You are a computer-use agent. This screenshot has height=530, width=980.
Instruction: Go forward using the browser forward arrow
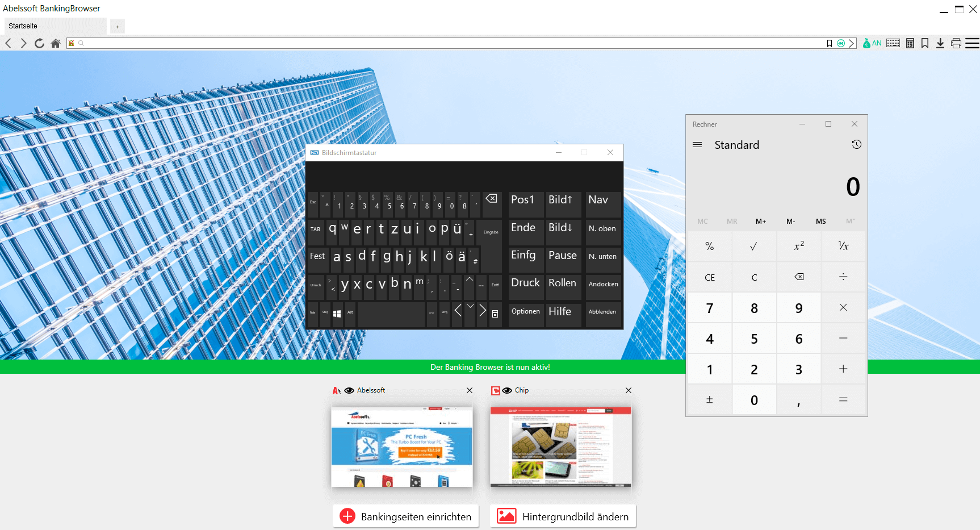tap(23, 43)
